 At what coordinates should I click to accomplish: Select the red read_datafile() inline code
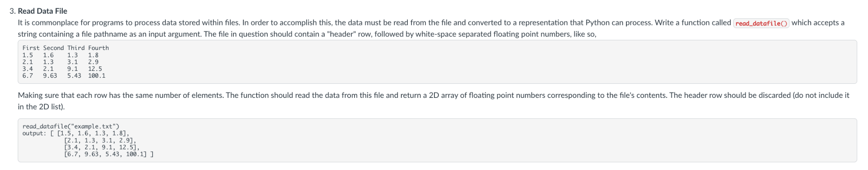point(761,23)
